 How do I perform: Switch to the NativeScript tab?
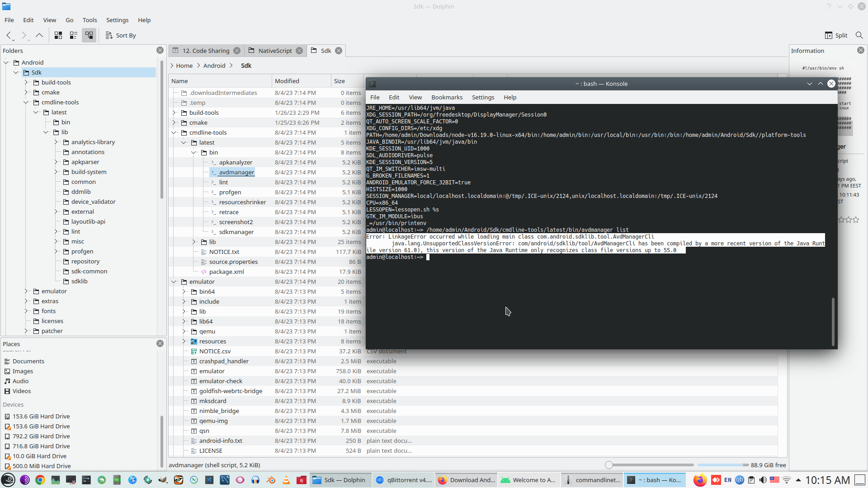click(x=275, y=51)
